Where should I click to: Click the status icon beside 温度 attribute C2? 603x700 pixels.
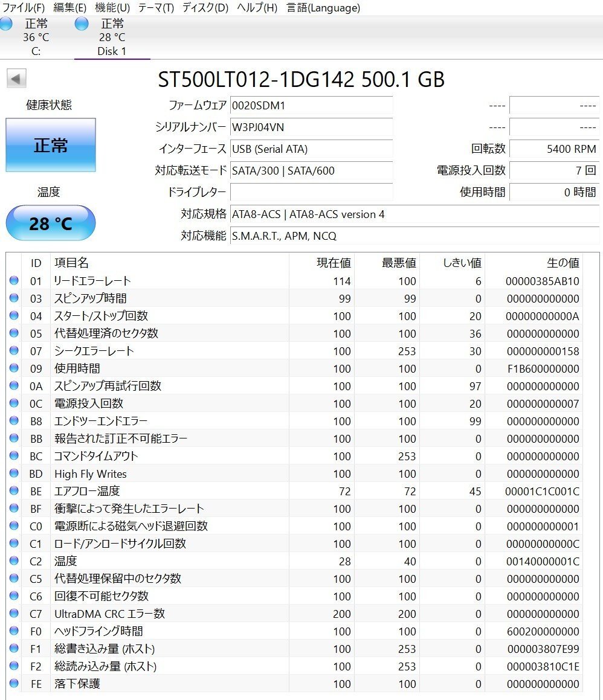click(15, 561)
